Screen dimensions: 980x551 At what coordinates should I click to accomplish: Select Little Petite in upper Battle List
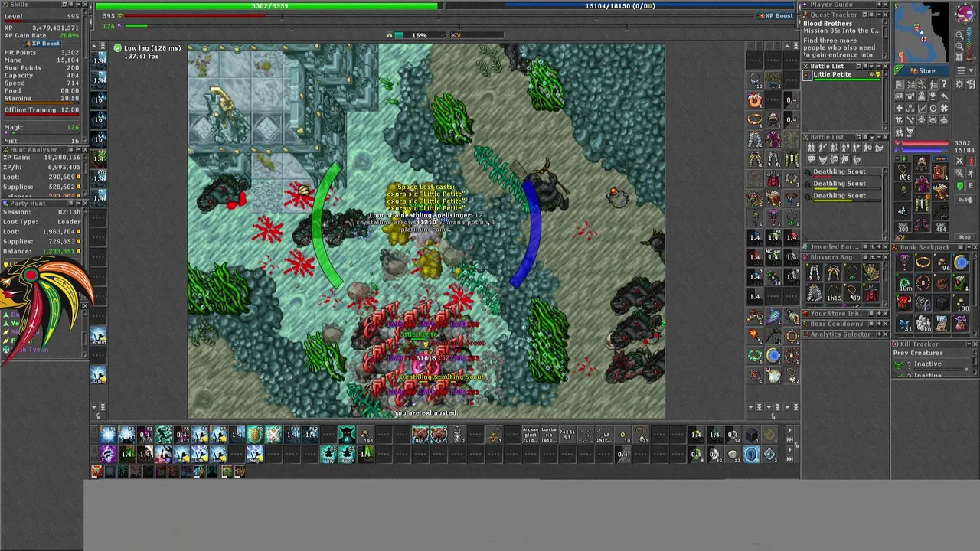click(842, 76)
